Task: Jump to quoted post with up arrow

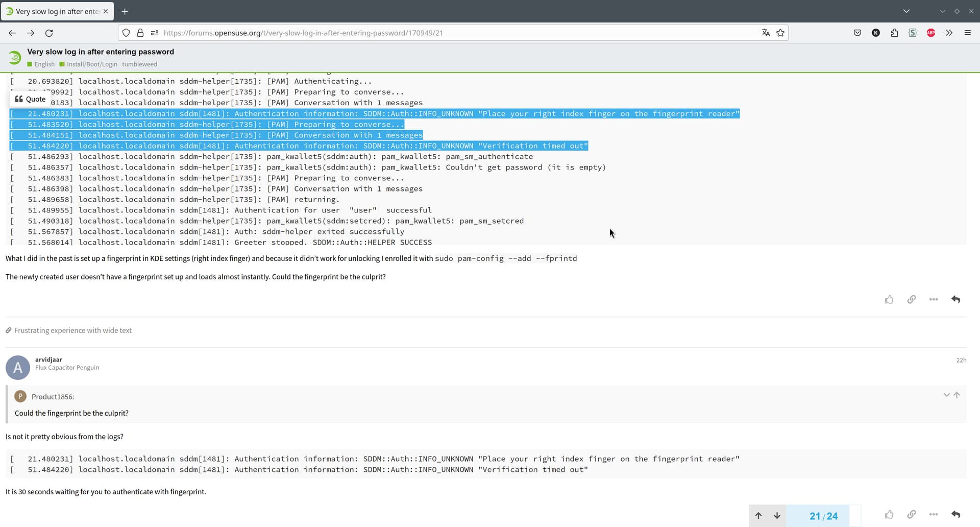Action: (x=957, y=395)
